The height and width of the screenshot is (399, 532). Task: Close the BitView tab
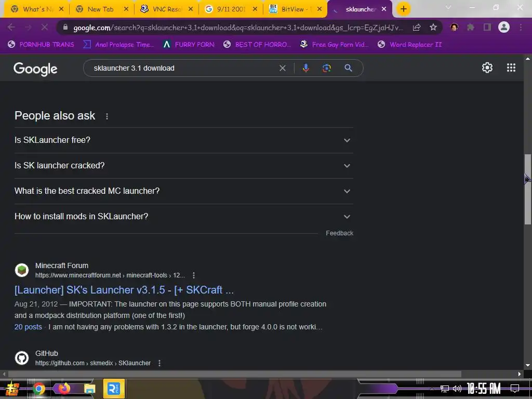(320, 9)
